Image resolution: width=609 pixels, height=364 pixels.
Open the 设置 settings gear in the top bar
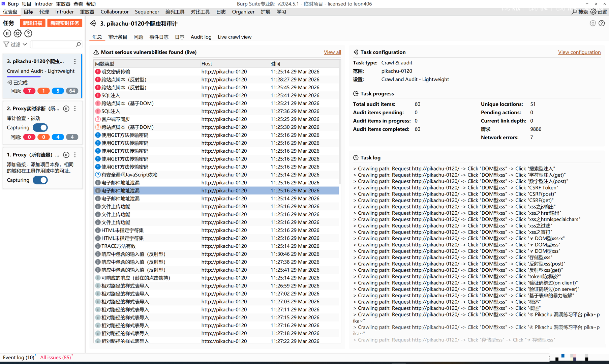593,12
